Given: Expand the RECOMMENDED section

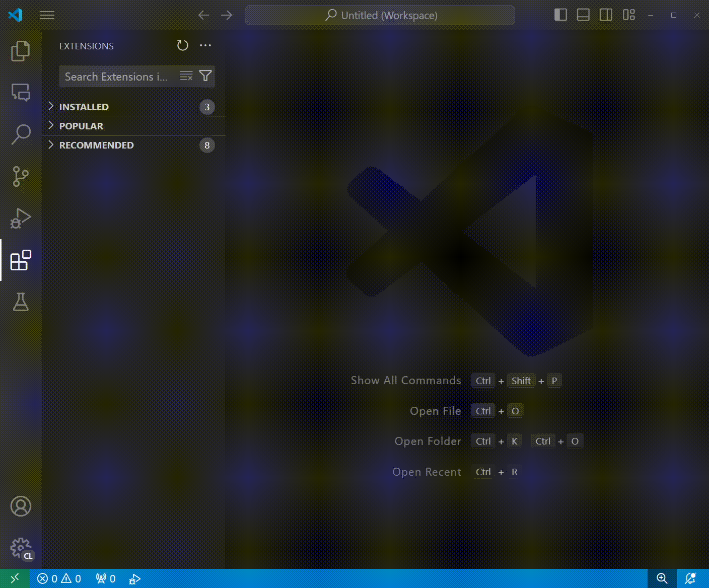Looking at the screenshot, I should [133, 145].
